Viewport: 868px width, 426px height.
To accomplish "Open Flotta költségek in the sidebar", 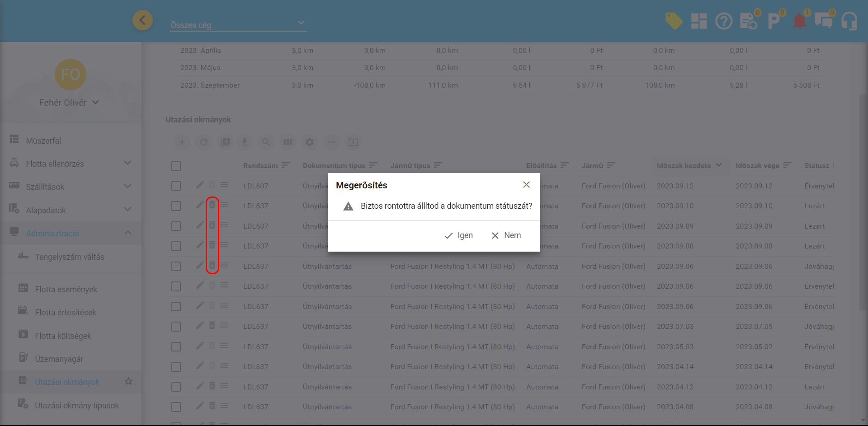I will (x=63, y=336).
